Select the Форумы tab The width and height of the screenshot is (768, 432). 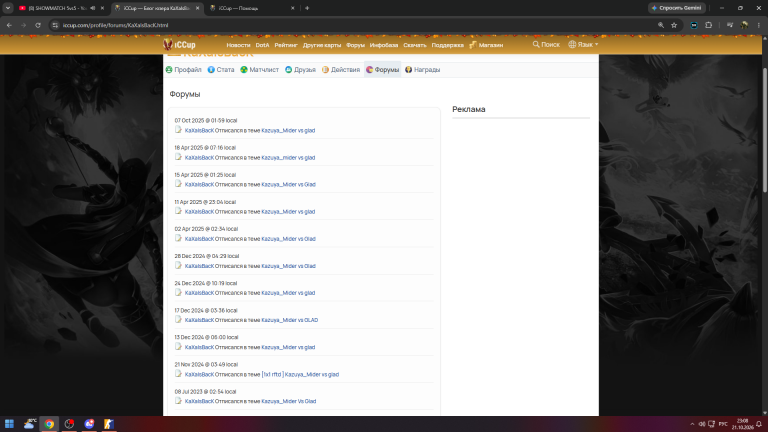(x=382, y=70)
